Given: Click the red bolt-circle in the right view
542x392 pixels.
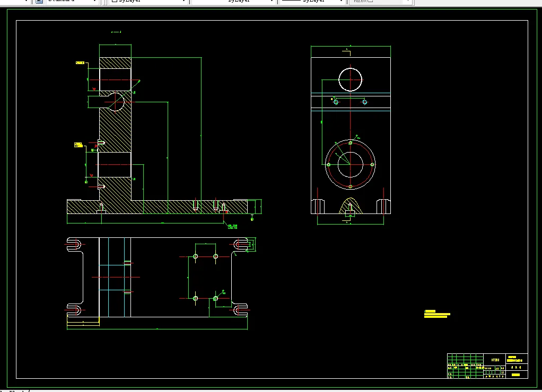Looking at the screenshot, I should [x=350, y=164].
